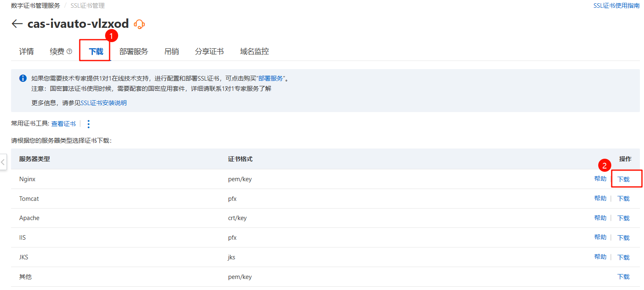Download the Tomcat pfx certificate
644x290 pixels.
624,199
